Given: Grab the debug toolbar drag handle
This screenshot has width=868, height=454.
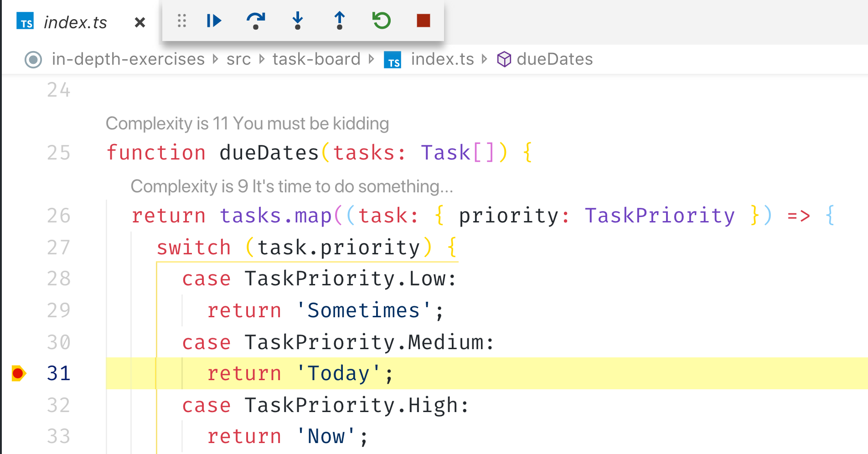Looking at the screenshot, I should (x=182, y=21).
